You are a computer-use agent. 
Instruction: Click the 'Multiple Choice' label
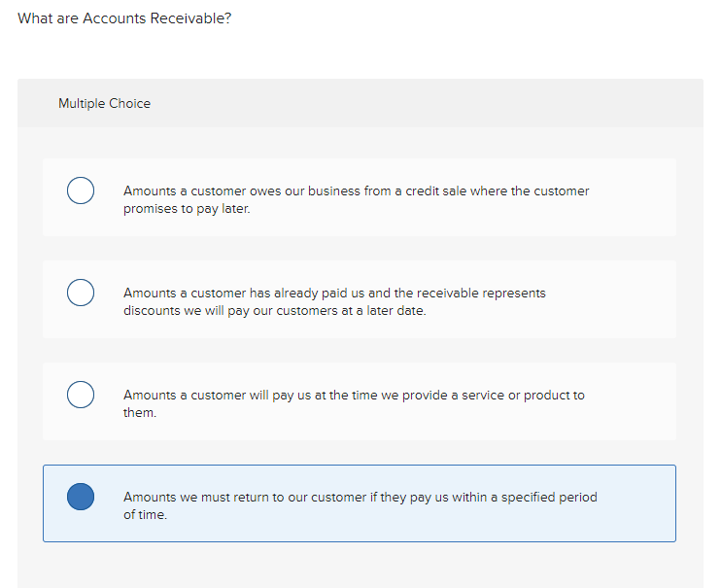click(x=104, y=103)
